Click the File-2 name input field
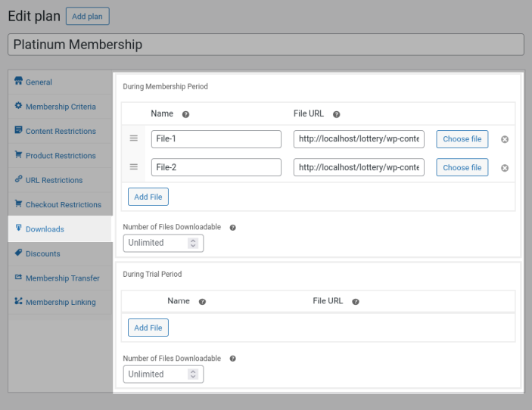Screen dimensions: 532x410 (216, 167)
